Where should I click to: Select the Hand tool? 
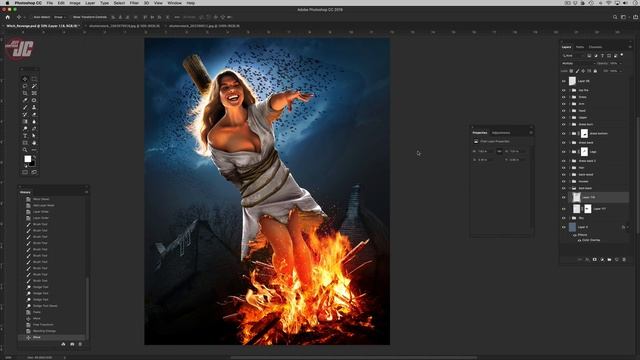tap(34, 143)
